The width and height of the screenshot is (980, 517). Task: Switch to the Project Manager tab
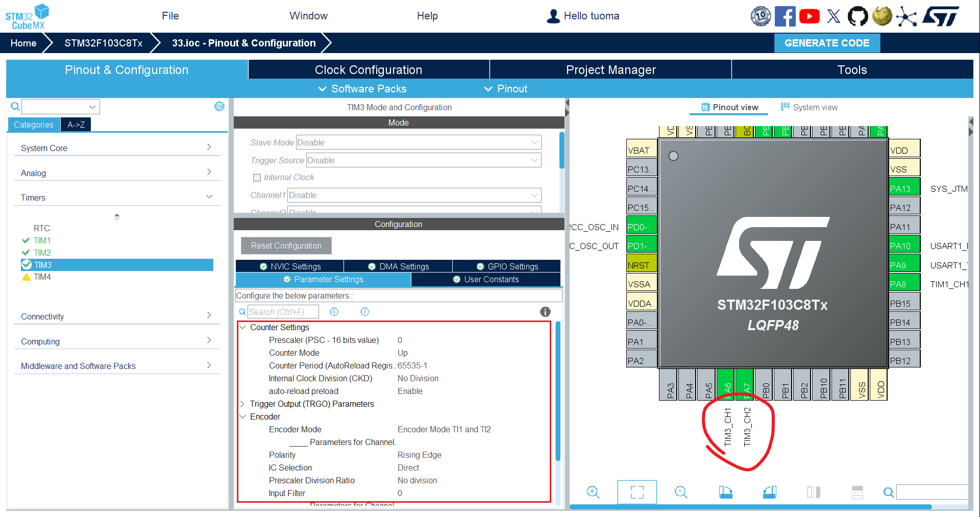610,69
